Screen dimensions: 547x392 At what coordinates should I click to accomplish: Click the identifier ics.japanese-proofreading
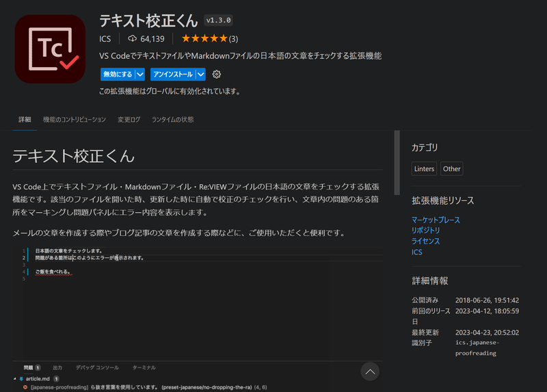coord(477,348)
